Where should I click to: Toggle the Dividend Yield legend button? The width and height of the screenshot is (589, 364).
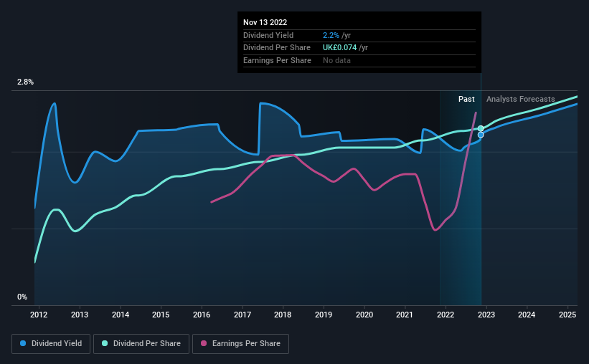(x=51, y=343)
